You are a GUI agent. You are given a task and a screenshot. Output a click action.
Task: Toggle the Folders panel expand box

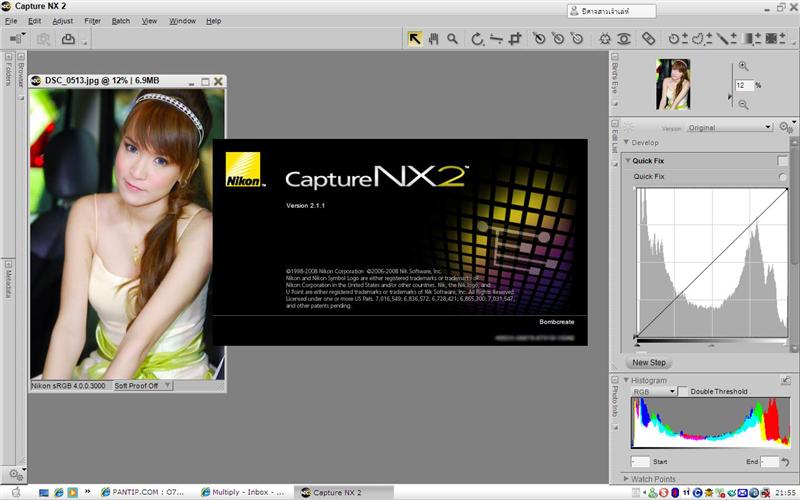tap(8, 57)
